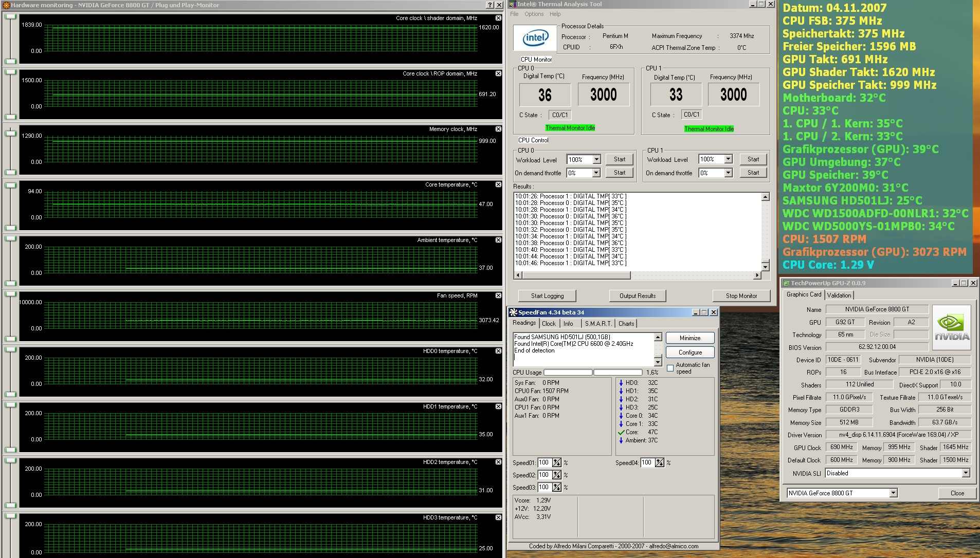Open CPU 0 Workload Level dropdown
This screenshot has width=980, height=558.
click(596, 160)
